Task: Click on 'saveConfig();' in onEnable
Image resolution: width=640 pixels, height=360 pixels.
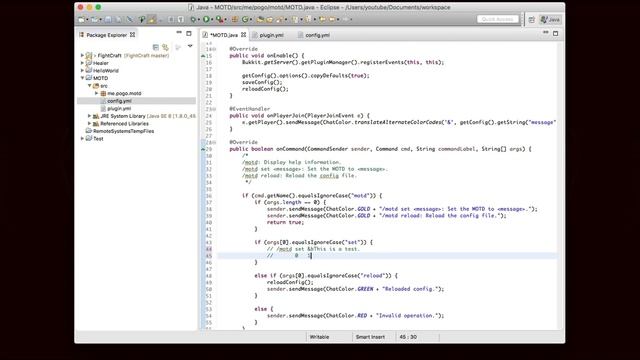Action: pyautogui.click(x=262, y=82)
